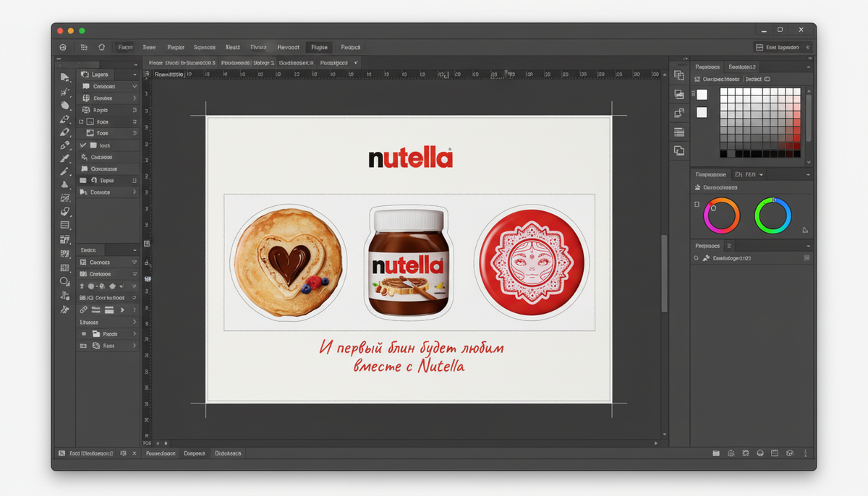Click the vertical scrollbar beside the canvas
868x496 pixels.
664,273
